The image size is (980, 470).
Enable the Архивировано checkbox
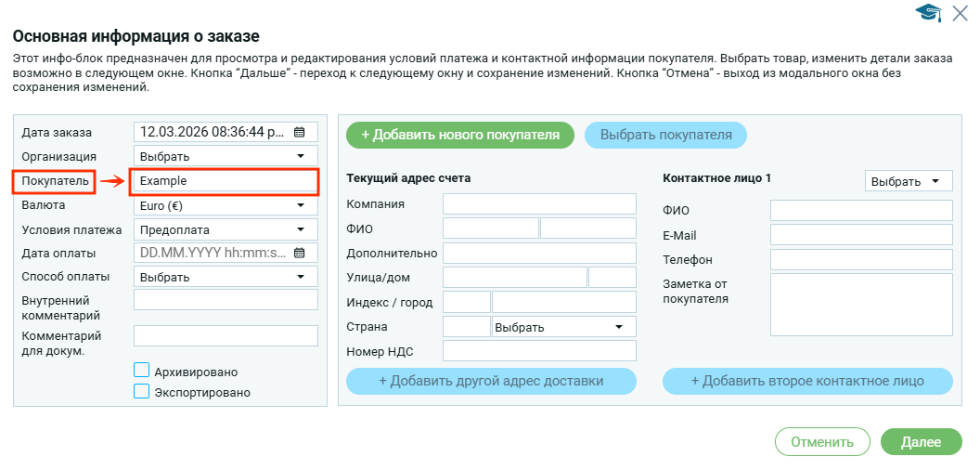(142, 371)
